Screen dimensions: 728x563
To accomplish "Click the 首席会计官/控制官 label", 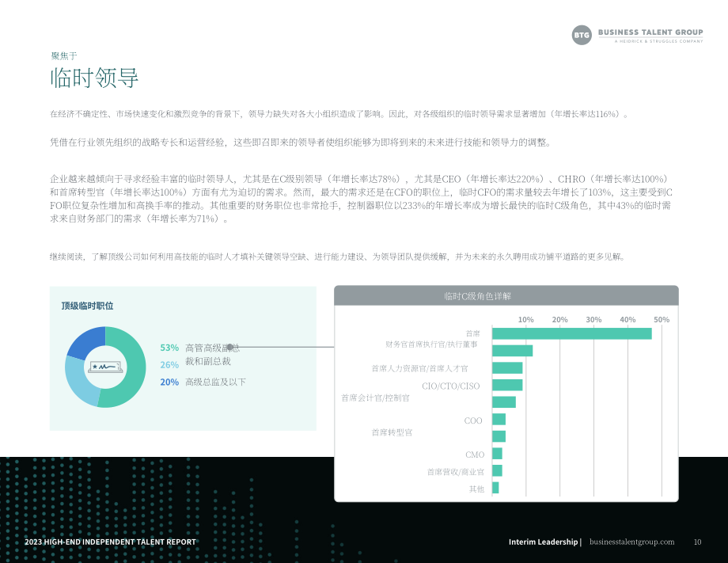I will [x=375, y=398].
